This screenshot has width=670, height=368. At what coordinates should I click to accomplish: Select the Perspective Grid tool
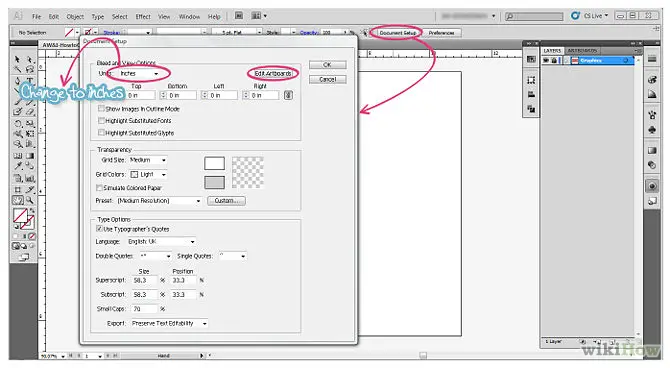pos(29,144)
